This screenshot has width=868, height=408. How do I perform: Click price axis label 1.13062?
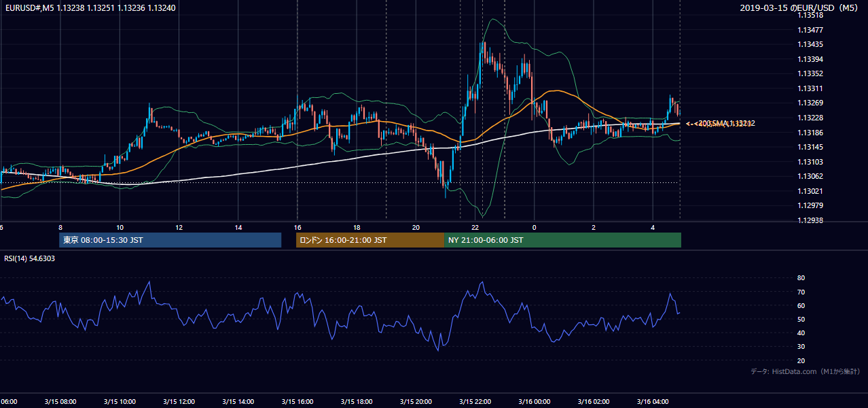pyautogui.click(x=811, y=176)
